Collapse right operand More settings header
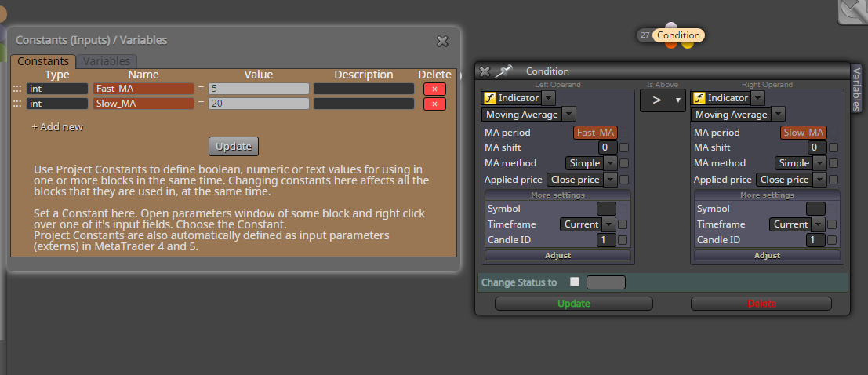Viewport: 868px width, 375px height. click(x=767, y=195)
